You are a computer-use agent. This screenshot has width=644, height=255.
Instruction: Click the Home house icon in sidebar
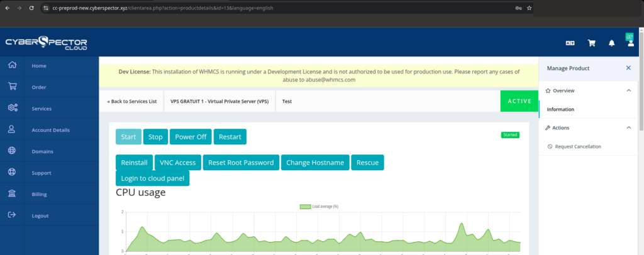[x=13, y=65]
